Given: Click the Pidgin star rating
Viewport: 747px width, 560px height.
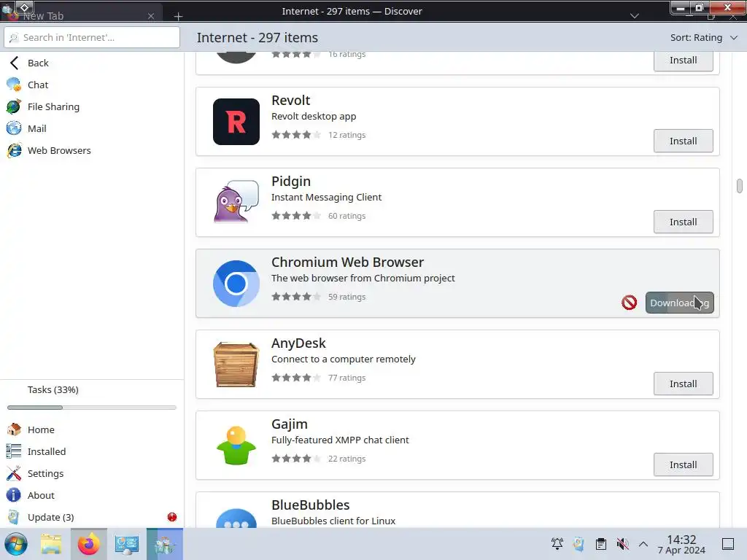Looking at the screenshot, I should tap(296, 216).
